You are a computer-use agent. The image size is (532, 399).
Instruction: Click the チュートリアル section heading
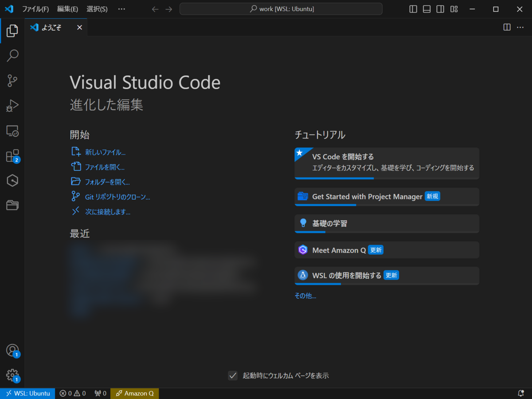pyautogui.click(x=320, y=135)
